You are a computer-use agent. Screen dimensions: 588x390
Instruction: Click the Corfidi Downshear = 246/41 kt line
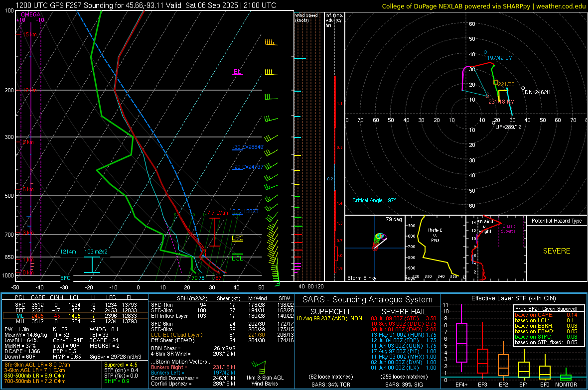(x=193, y=378)
